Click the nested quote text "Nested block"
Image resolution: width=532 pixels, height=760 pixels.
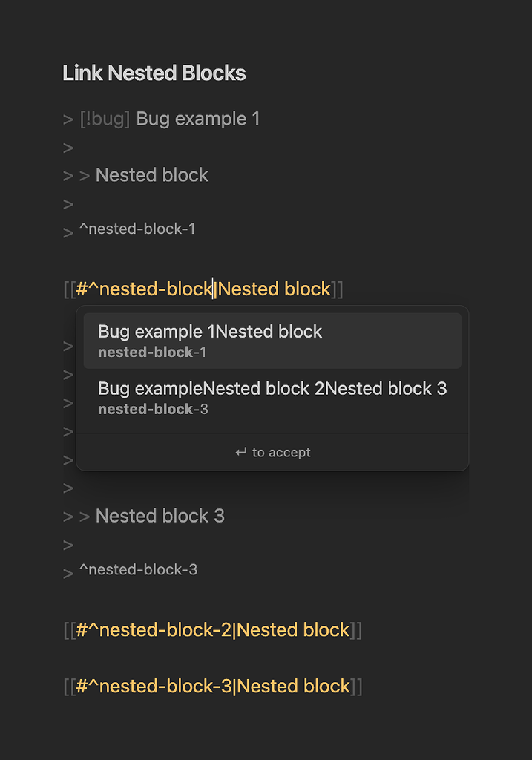coord(151,174)
